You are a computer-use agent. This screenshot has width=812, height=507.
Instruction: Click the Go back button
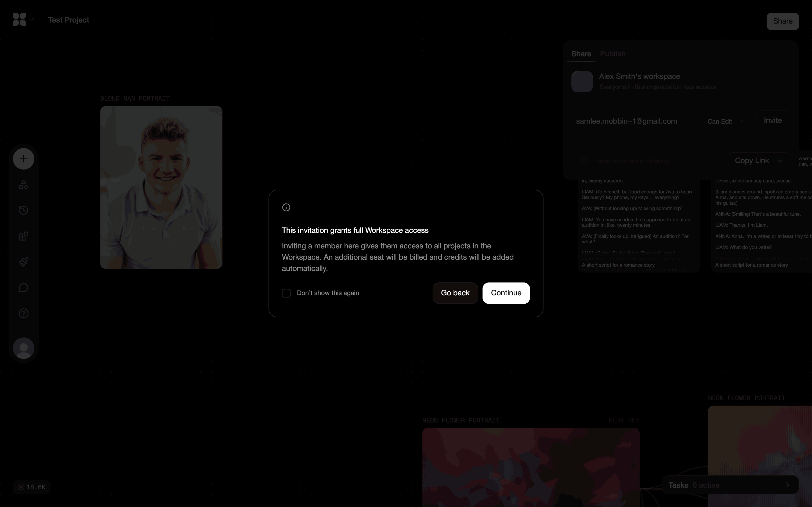point(455,293)
